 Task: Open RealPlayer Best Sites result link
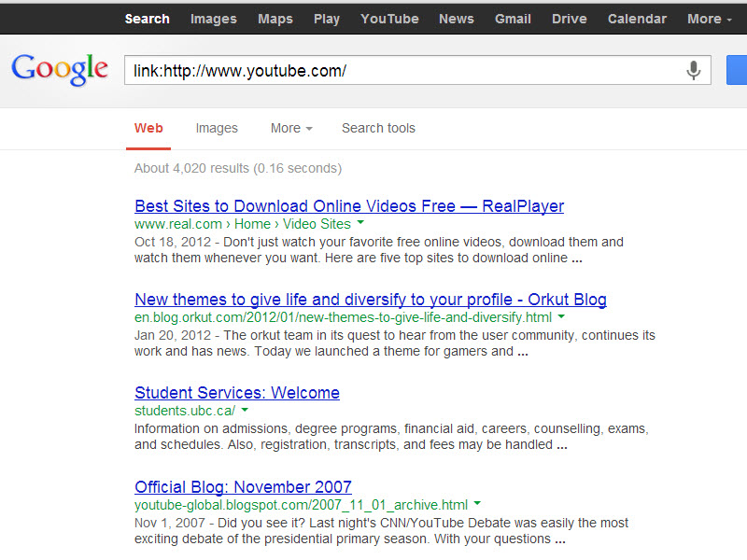349,205
